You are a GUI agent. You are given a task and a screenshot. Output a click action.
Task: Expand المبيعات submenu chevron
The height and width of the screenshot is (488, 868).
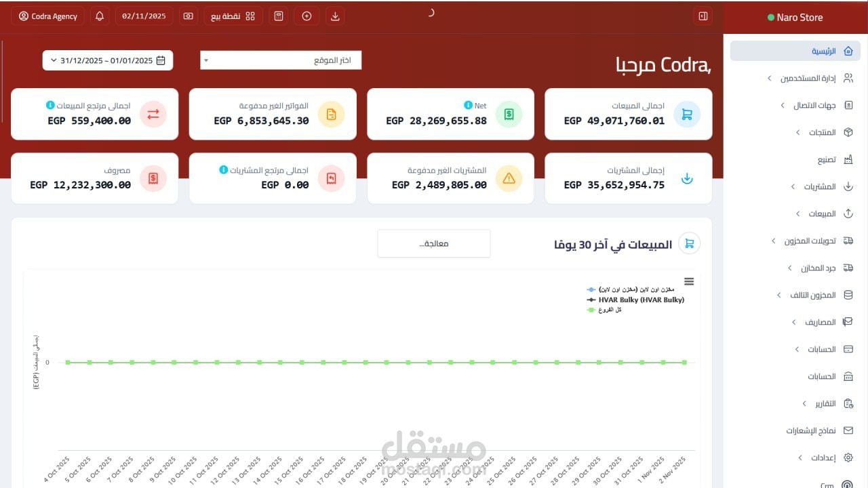click(797, 213)
